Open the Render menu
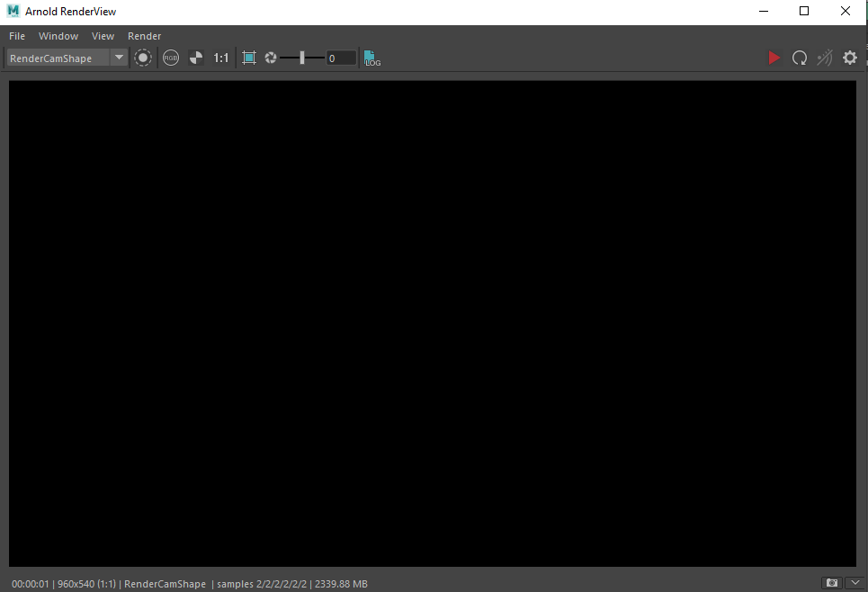This screenshot has width=868, height=592. click(x=145, y=36)
